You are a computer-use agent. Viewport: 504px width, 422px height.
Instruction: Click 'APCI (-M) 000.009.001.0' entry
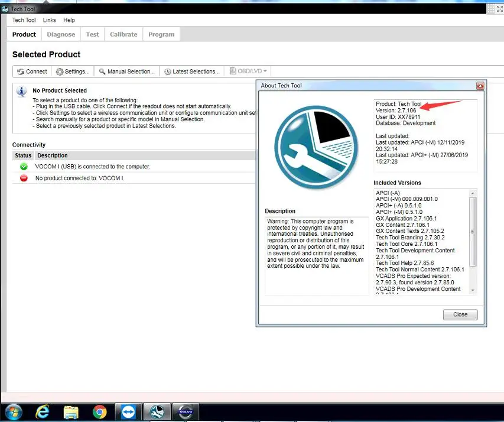(407, 199)
